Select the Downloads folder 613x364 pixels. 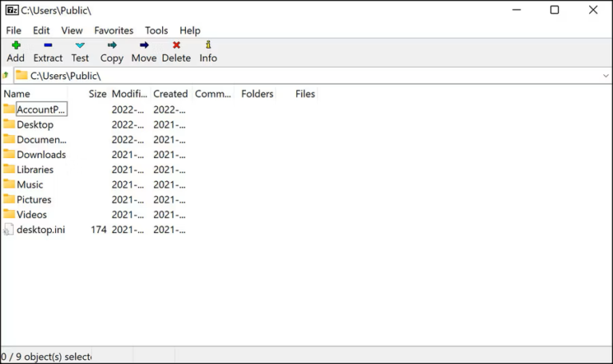pyautogui.click(x=41, y=155)
